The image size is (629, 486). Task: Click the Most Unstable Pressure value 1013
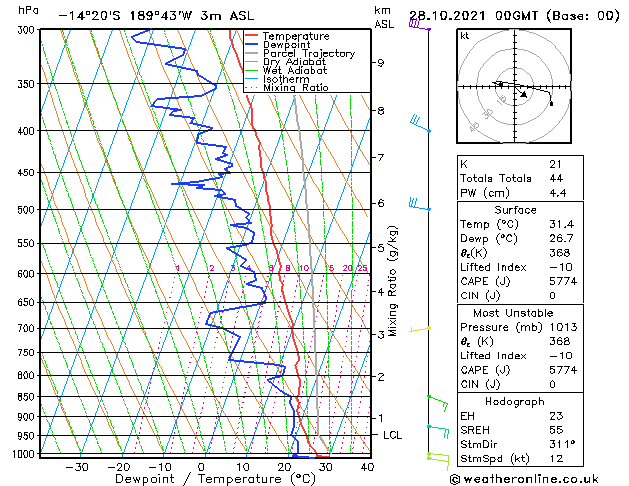(563, 327)
